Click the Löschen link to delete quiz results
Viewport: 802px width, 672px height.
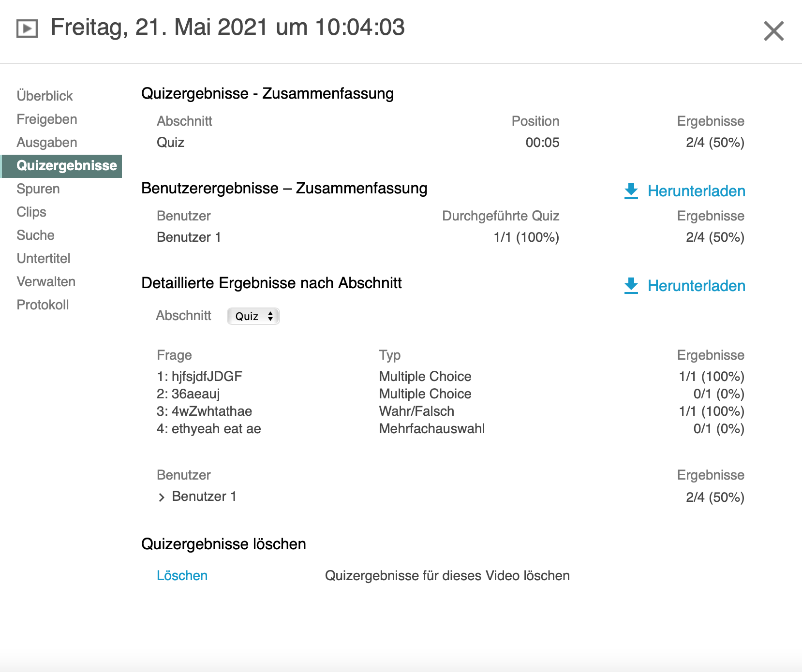coord(182,575)
